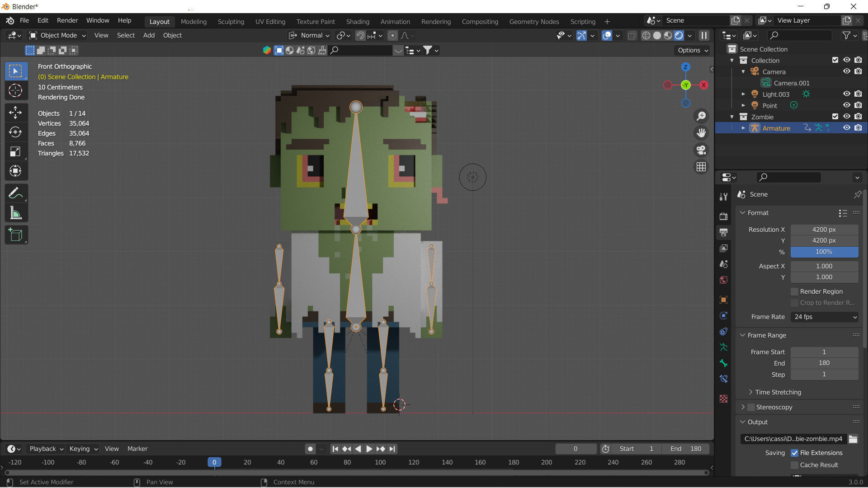Click the current frame field in the timeline

click(576, 449)
